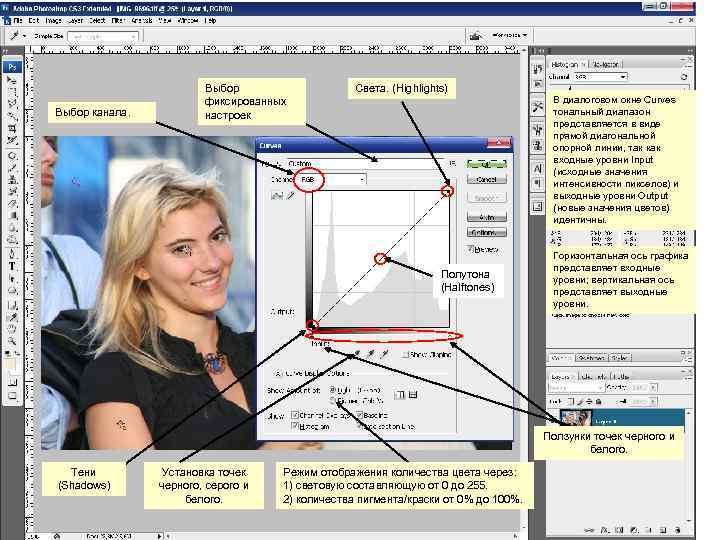Change screen mode icon at toolbox bottom

coord(12,396)
